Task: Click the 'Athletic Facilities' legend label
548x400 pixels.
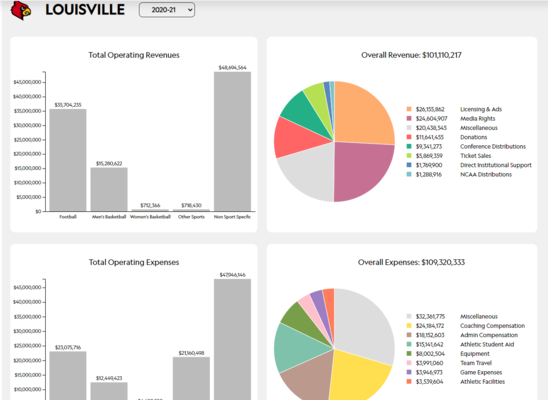Action: tap(482, 381)
